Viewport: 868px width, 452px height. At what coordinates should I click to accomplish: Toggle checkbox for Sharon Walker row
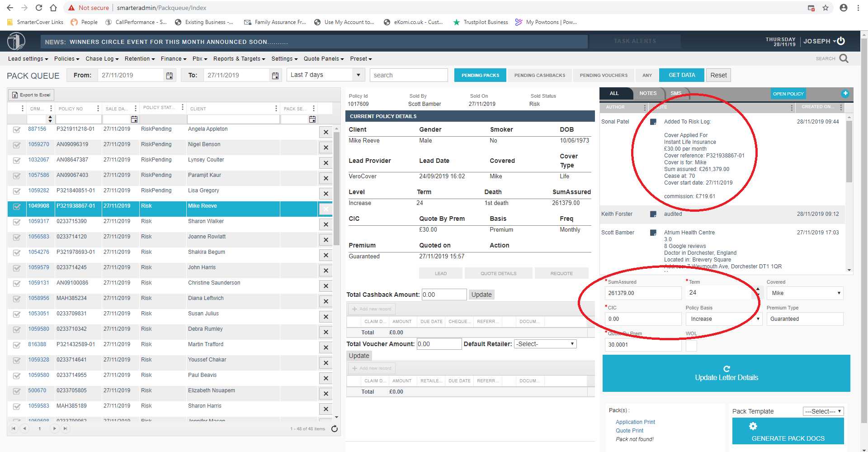[x=17, y=222]
